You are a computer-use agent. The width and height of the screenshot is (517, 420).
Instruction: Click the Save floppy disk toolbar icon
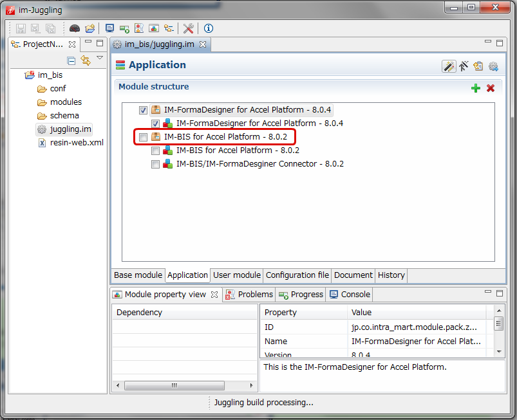[21, 29]
